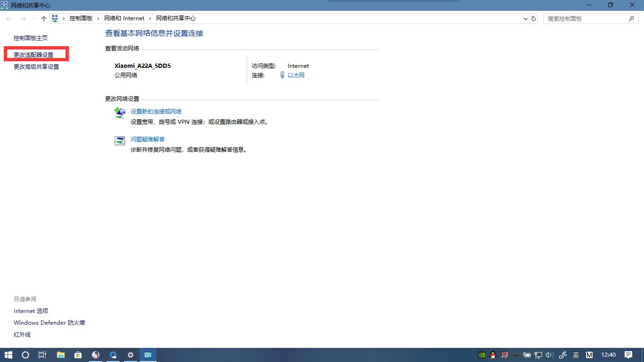Refresh the address bar view
644x362 pixels.
point(534,18)
